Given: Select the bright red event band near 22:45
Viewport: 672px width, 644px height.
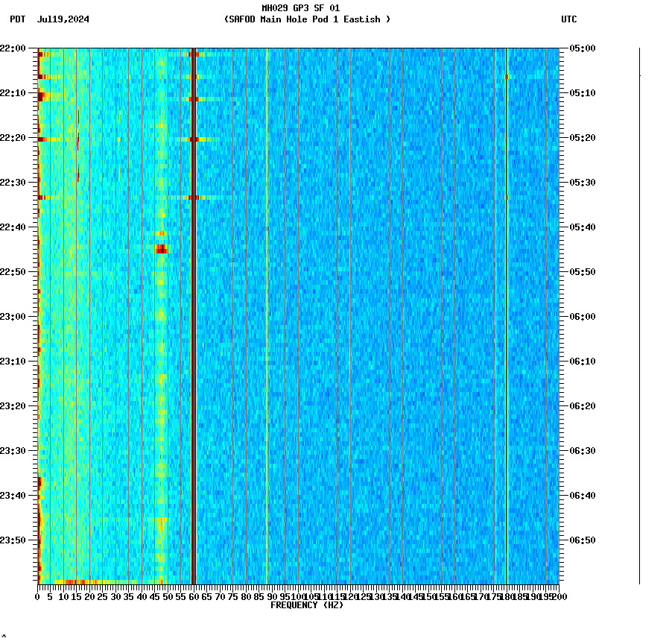Looking at the screenshot, I should (162, 248).
